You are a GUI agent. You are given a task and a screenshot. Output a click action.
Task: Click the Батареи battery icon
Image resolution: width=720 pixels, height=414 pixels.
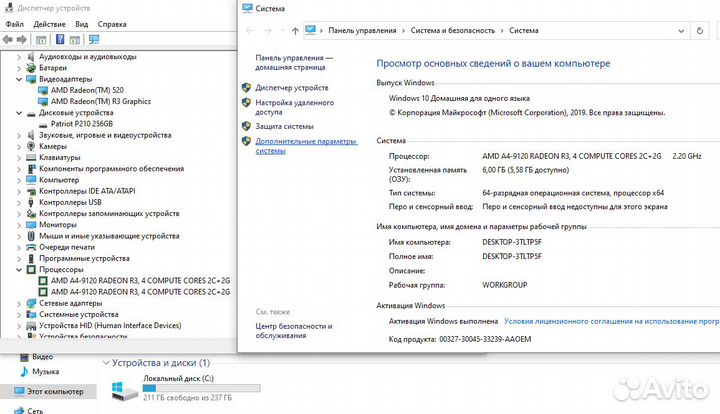point(31,68)
